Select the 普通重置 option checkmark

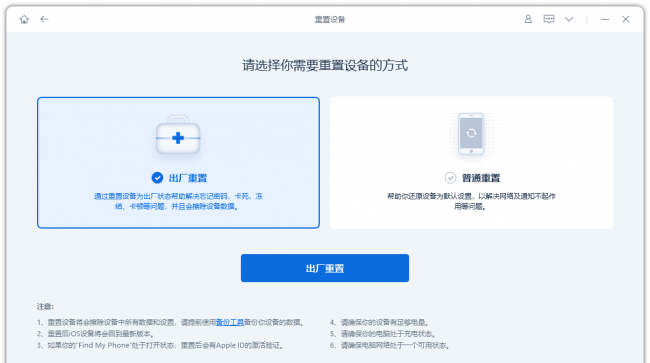[450, 178]
